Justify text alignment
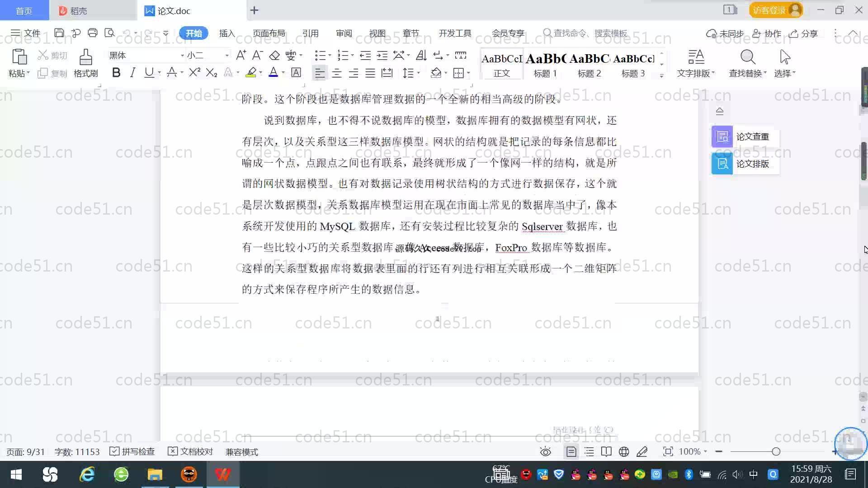The width and height of the screenshot is (868, 488). pos(370,73)
